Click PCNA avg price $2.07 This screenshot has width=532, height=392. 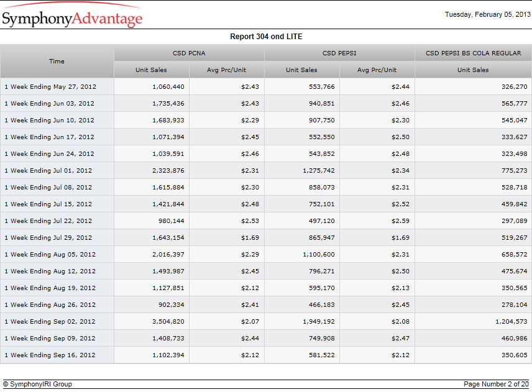(250, 321)
